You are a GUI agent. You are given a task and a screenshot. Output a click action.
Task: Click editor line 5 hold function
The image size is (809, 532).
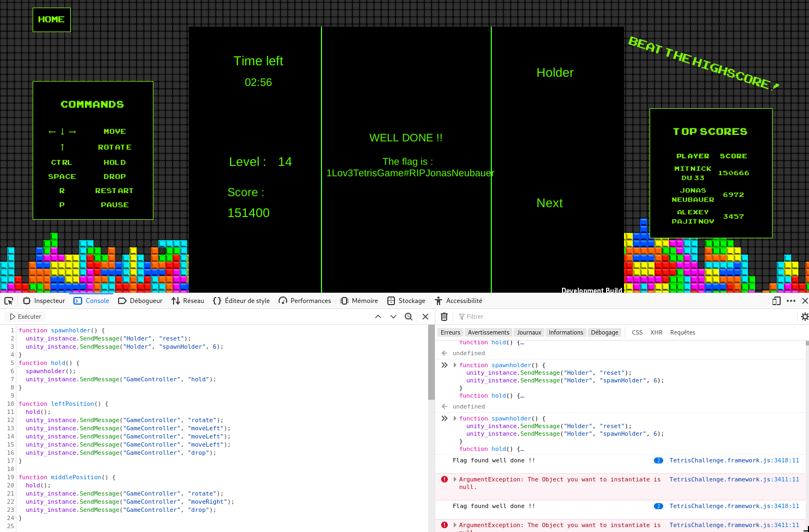click(50, 363)
